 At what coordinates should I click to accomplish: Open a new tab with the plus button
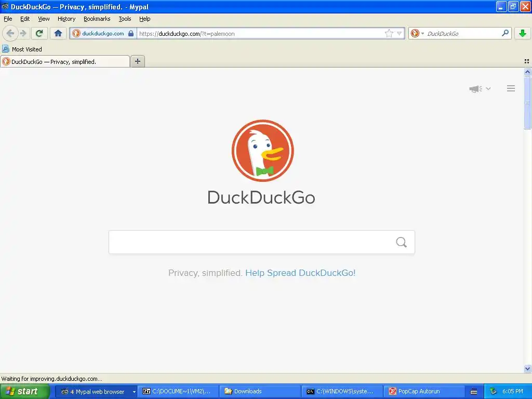pos(137,61)
